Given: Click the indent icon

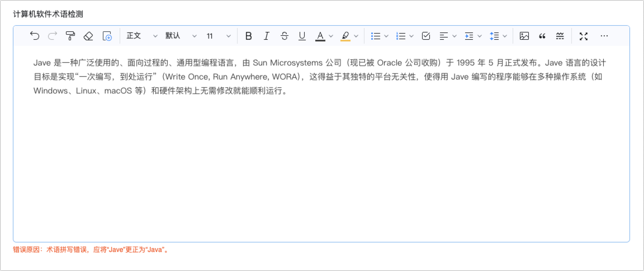Looking at the screenshot, I should 468,36.
